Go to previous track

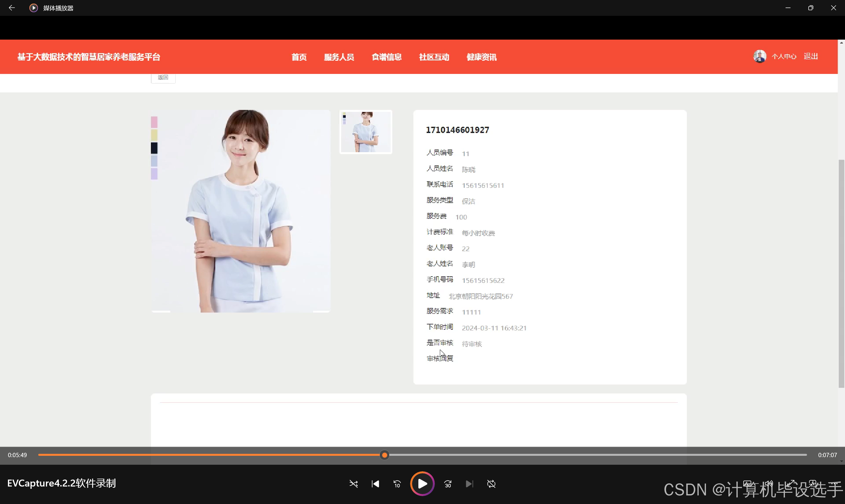[x=375, y=484]
